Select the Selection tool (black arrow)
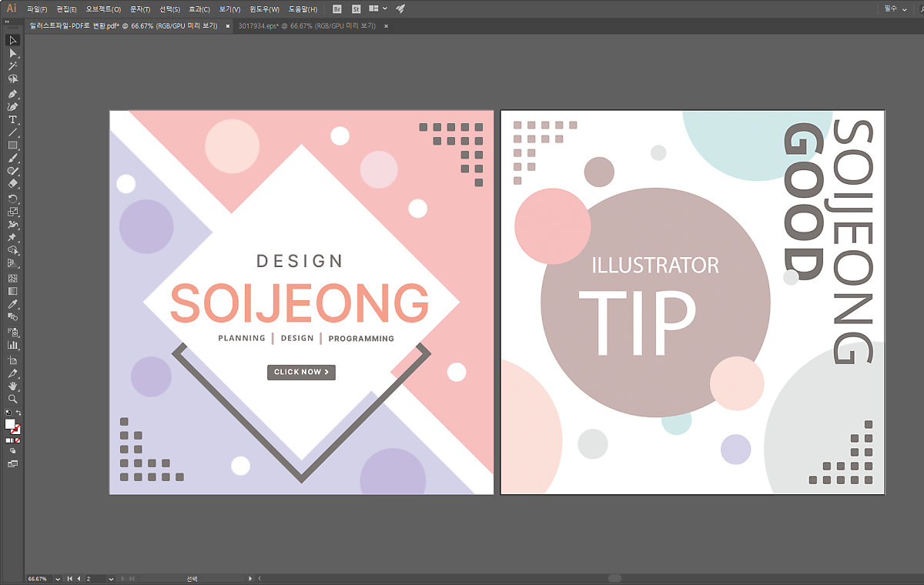 point(13,40)
